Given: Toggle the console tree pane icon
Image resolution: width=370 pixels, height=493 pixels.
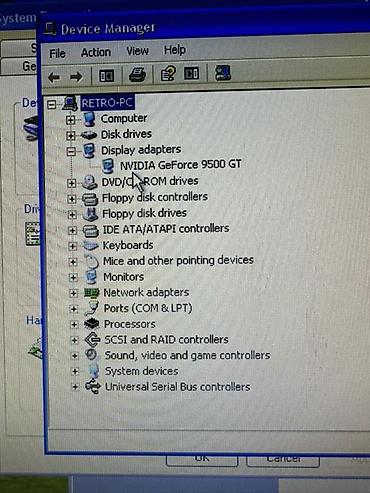Looking at the screenshot, I should [x=107, y=76].
